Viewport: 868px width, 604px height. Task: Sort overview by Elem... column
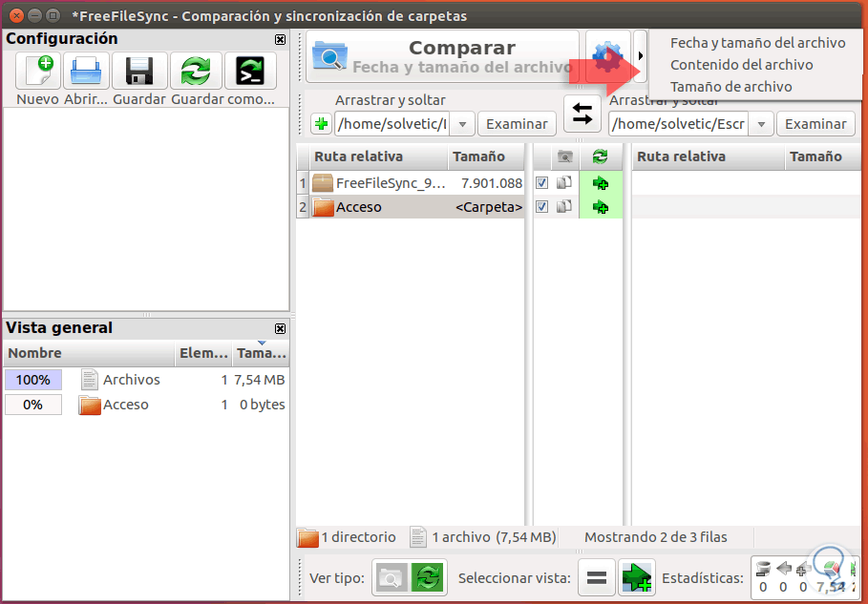pos(203,353)
